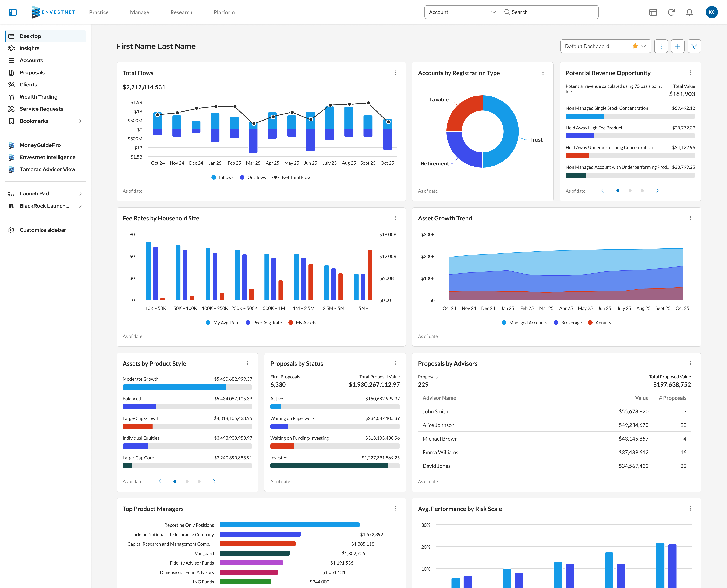Toggle Net Total Flow legend item
The image size is (727, 588).
click(x=291, y=177)
